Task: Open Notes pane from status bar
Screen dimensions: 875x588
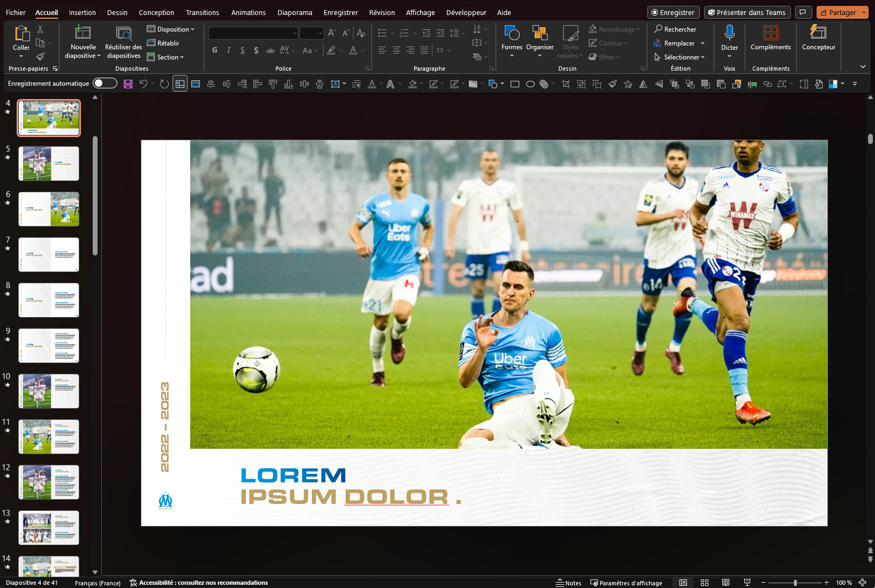Action: coord(569,583)
